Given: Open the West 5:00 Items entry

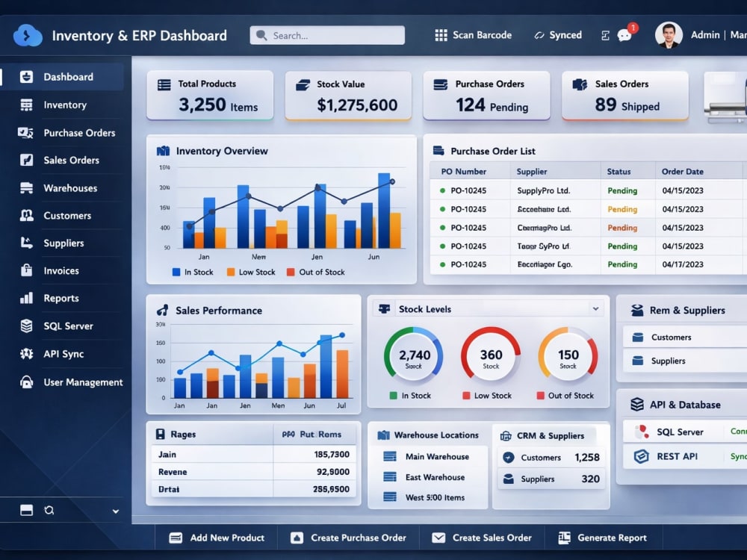Looking at the screenshot, I should click(427, 497).
